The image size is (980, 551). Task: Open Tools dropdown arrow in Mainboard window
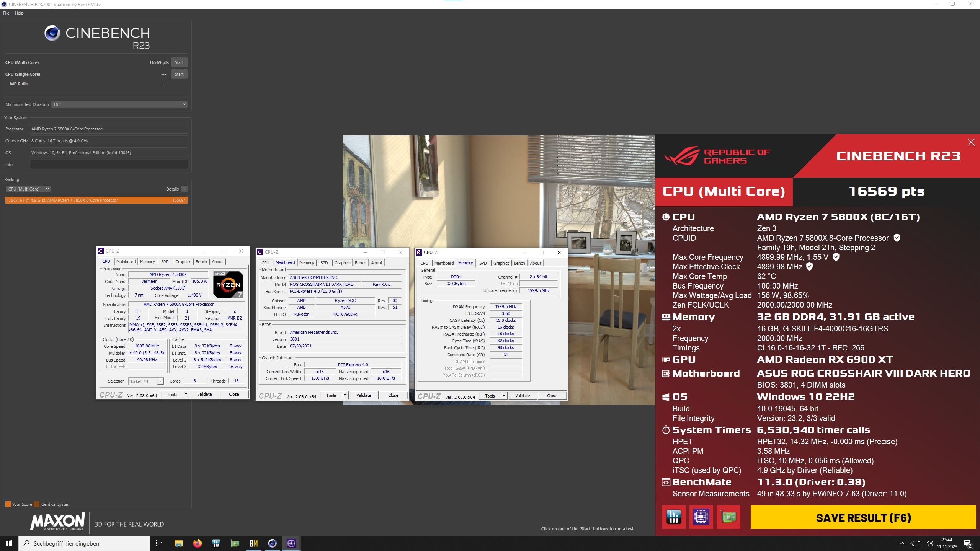click(345, 395)
